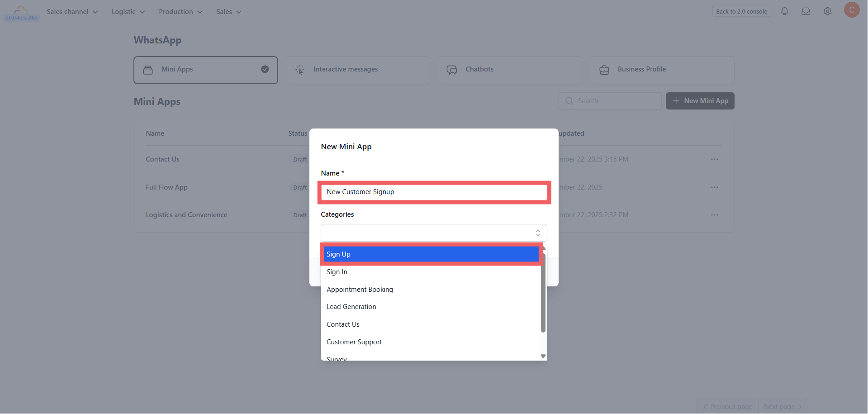Go to Next page

click(x=783, y=407)
